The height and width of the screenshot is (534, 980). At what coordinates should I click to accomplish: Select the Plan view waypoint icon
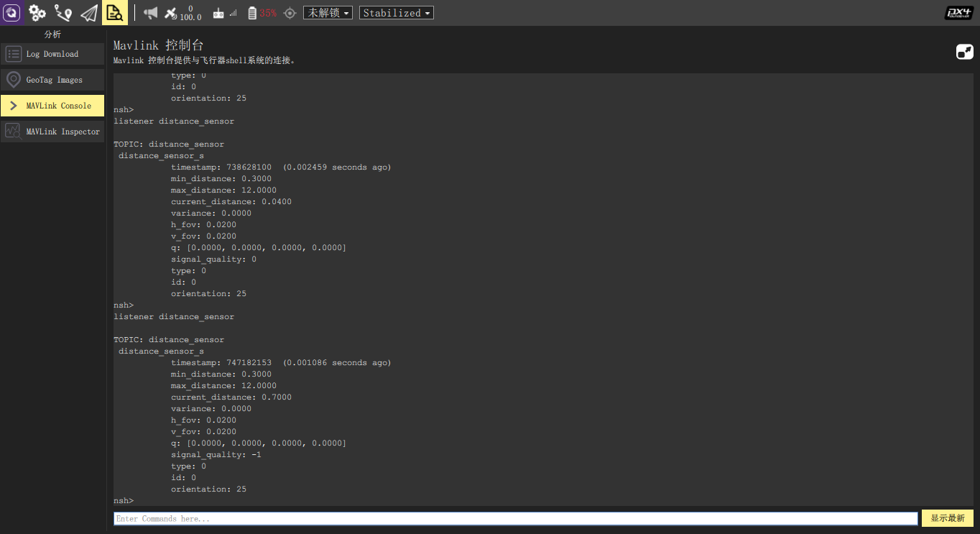pos(63,12)
